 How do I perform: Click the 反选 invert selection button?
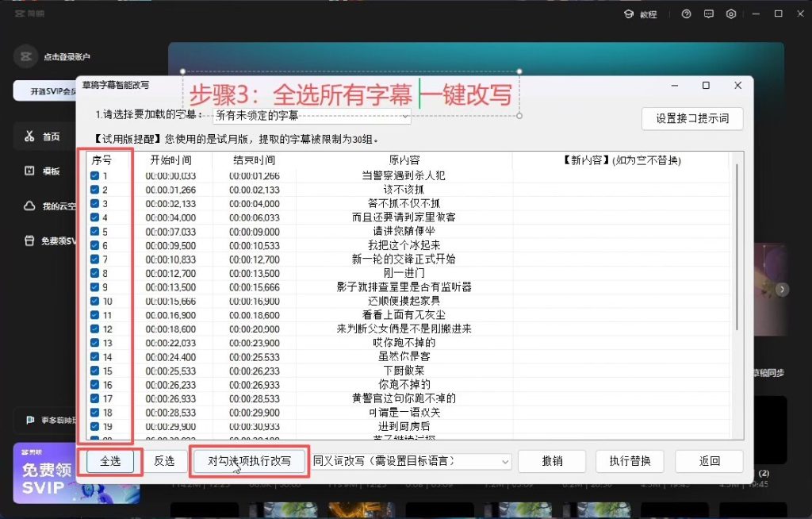(x=164, y=461)
